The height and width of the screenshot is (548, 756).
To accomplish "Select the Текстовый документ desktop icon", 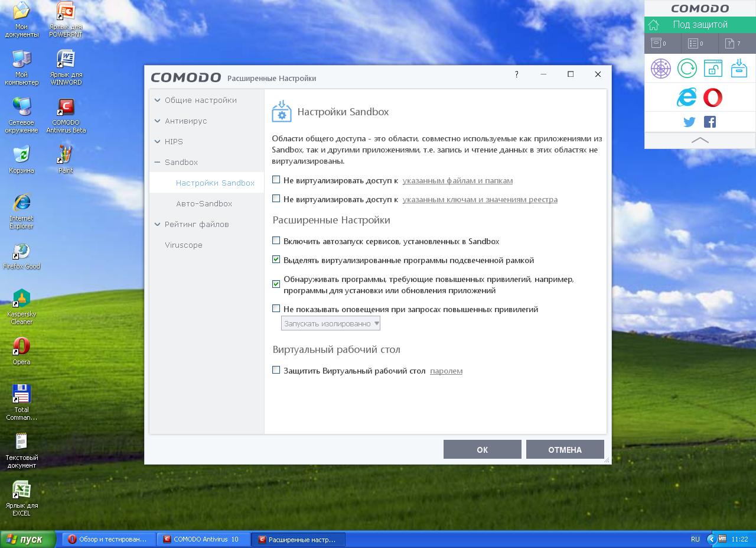I will coord(22,450).
